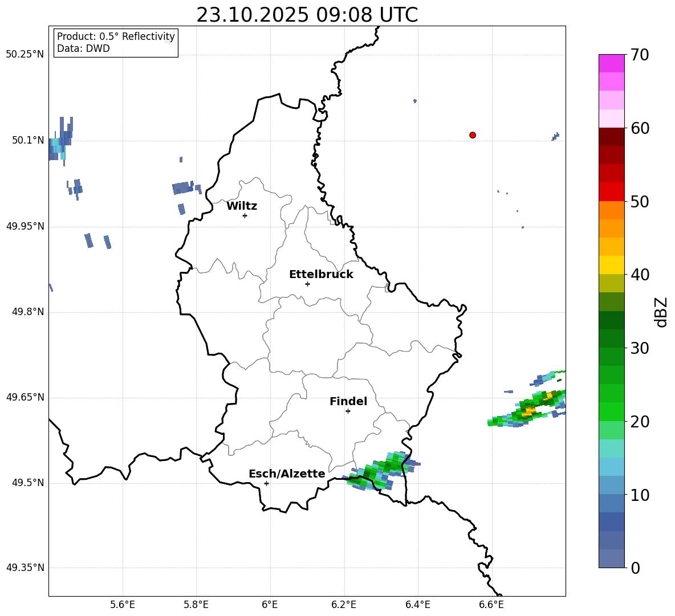Click the Wiltz cross marker

coord(245,215)
